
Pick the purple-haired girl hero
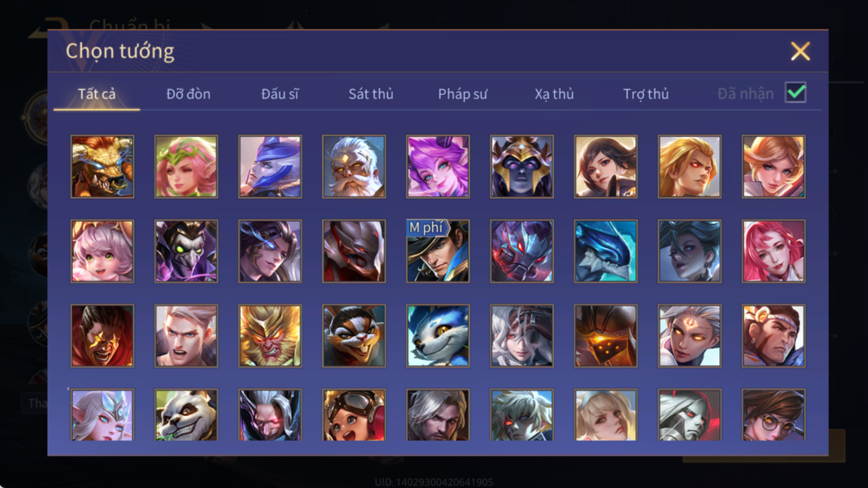coord(438,167)
